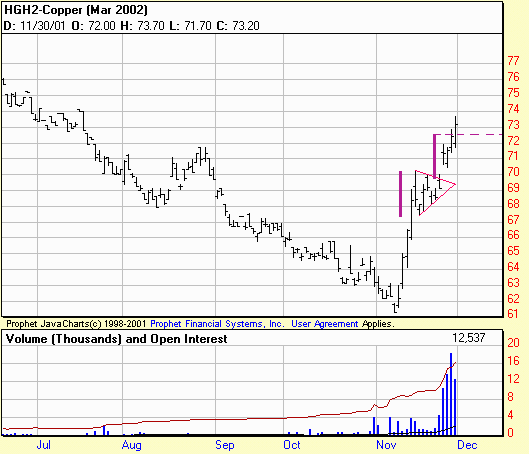
Task: Select the Nov month axis label
Action: click(x=386, y=445)
